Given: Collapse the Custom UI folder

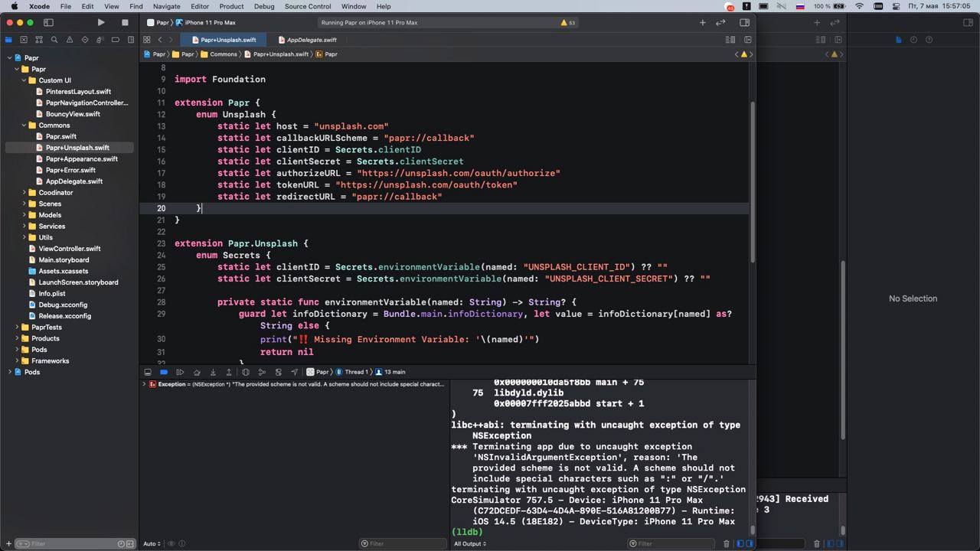Looking at the screenshot, I should (x=24, y=80).
